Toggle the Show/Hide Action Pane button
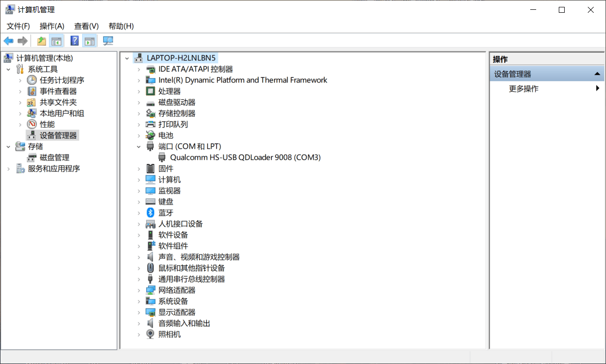Viewport: 606px width, 364px height. 89,41
